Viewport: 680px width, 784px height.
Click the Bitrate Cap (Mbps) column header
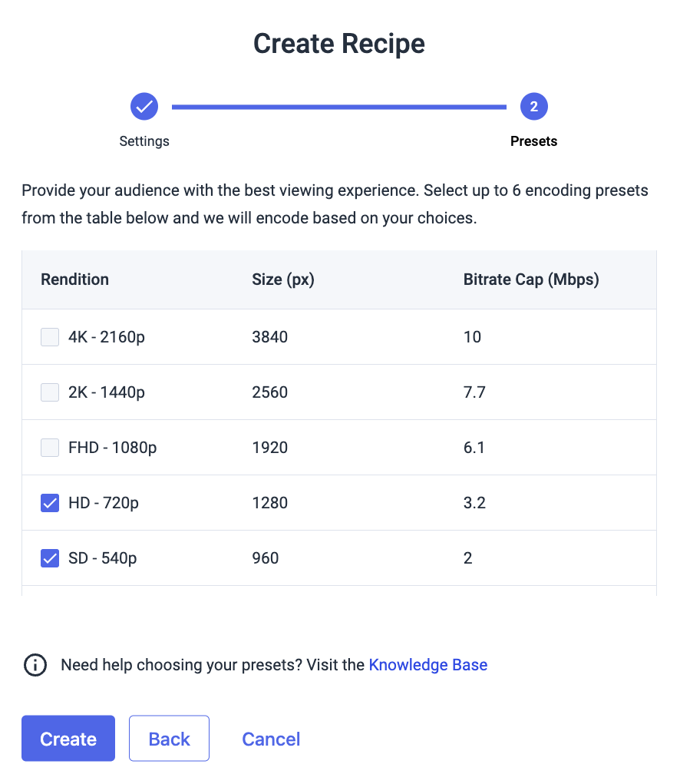[531, 280]
